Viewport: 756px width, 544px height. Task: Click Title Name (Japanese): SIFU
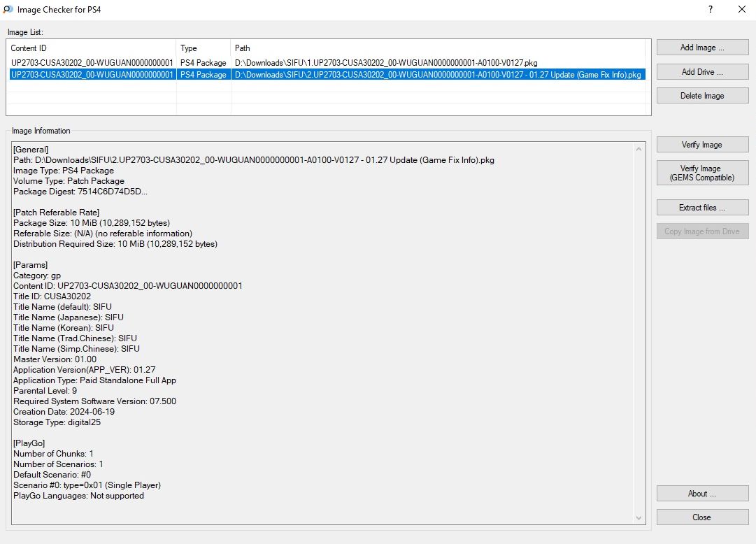point(69,317)
